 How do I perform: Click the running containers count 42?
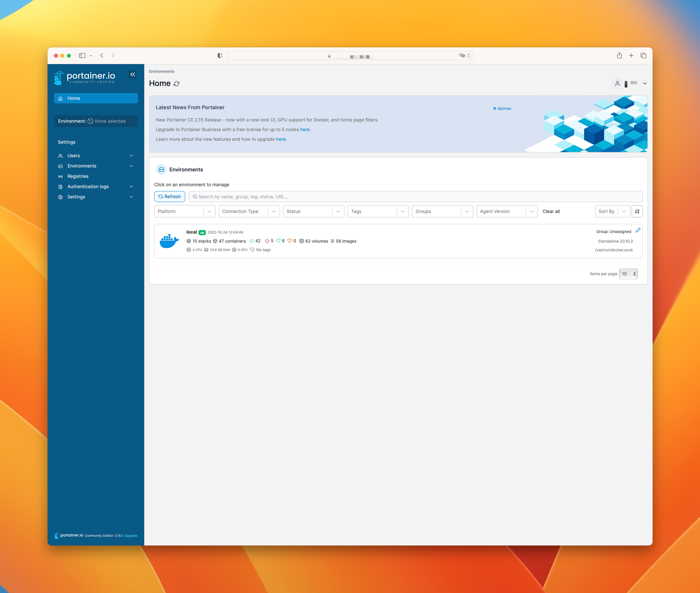point(255,241)
